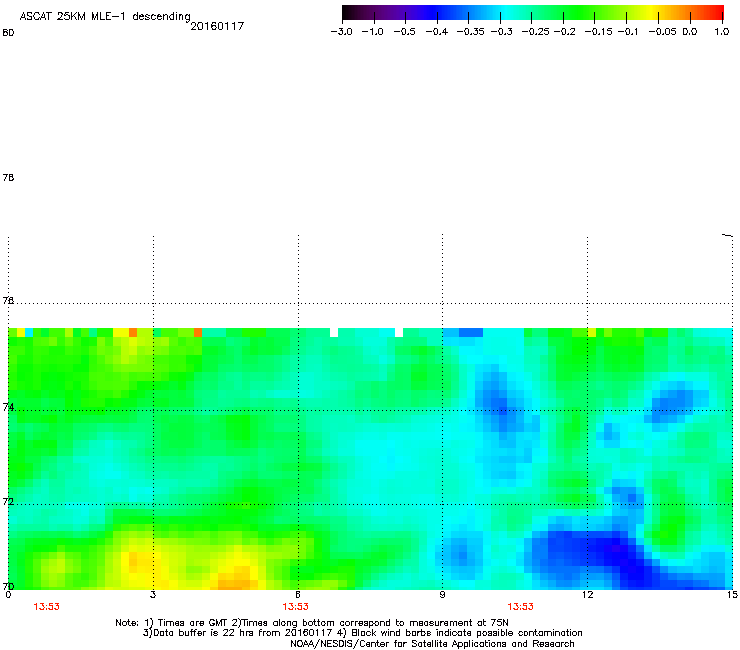Click the note line starting "Note: 1) Times are GMT"

[312, 623]
